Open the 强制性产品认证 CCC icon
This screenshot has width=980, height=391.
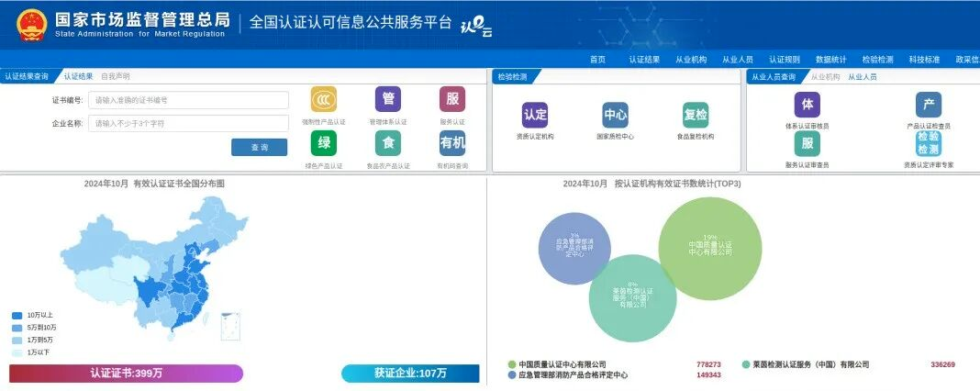tap(324, 99)
